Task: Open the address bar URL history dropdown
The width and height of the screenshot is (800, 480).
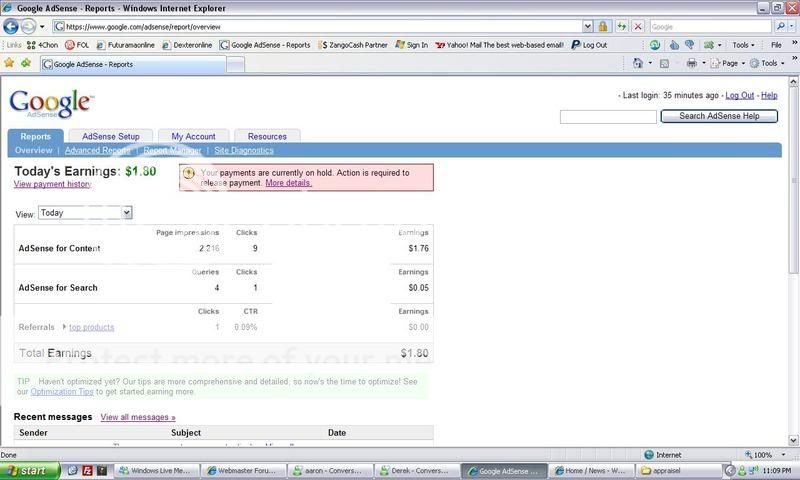Action: 588,27
